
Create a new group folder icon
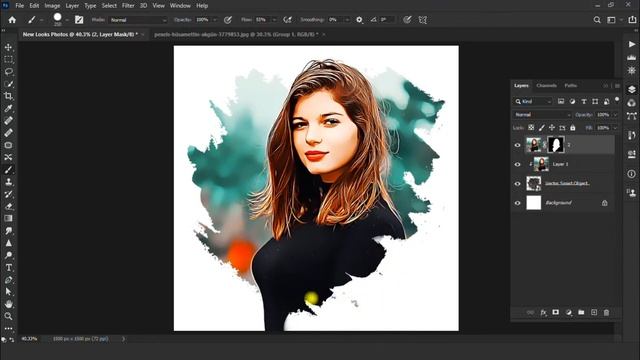click(581, 313)
